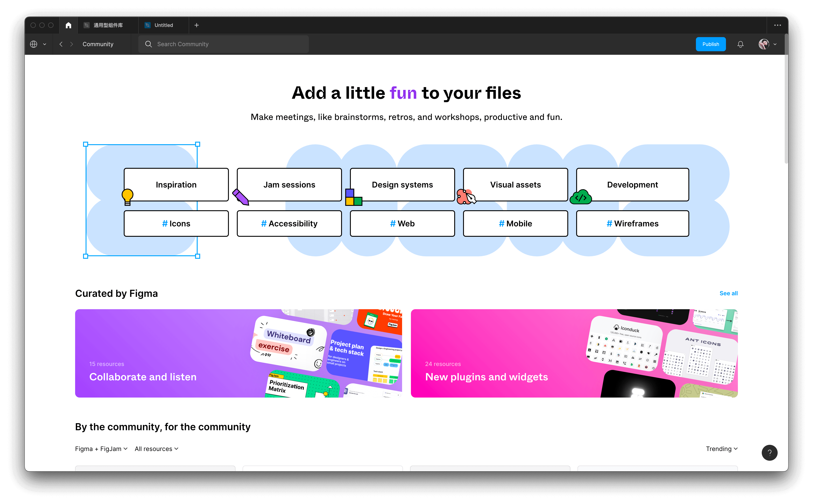
Task: Focus the Search Community field
Action: coord(223,44)
